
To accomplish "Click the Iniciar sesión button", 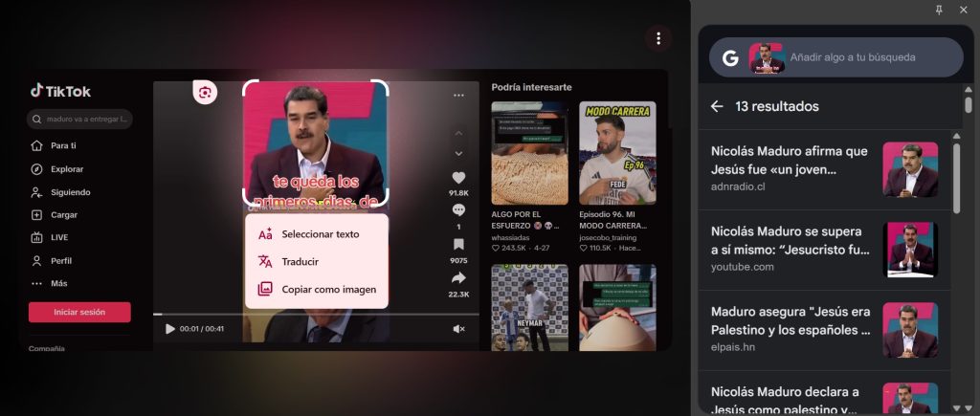I will point(79,313).
